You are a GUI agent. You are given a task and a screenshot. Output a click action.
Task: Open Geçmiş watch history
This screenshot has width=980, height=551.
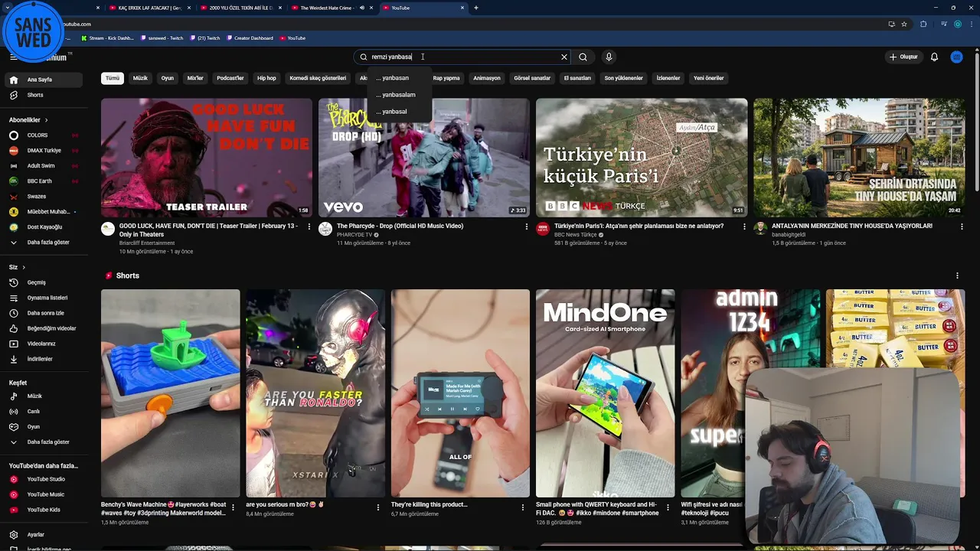(x=44, y=282)
